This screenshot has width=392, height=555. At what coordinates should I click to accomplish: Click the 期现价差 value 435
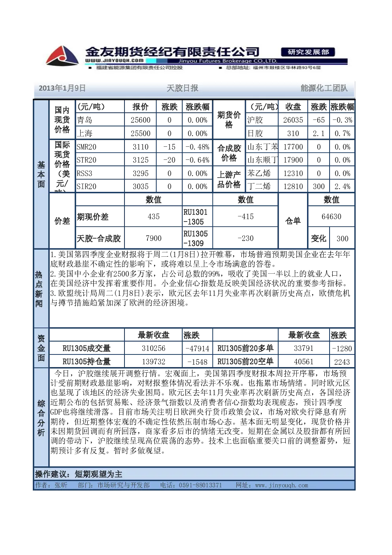(153, 216)
